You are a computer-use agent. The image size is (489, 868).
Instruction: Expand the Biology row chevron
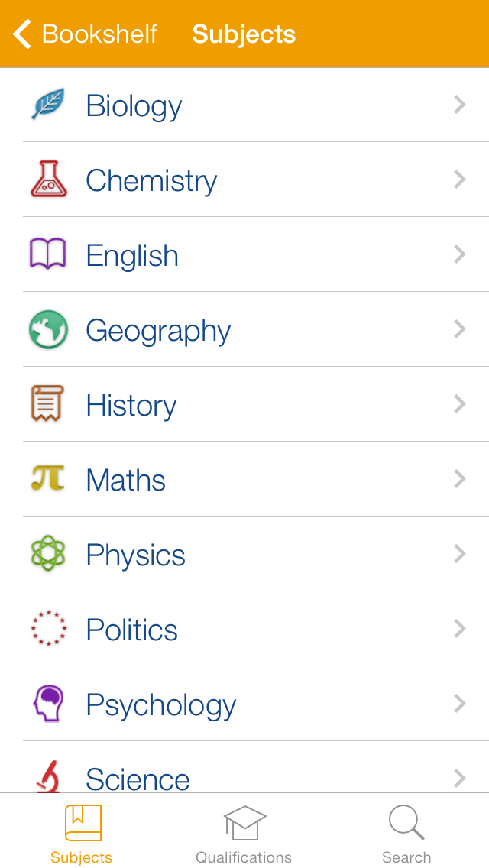[x=459, y=105]
